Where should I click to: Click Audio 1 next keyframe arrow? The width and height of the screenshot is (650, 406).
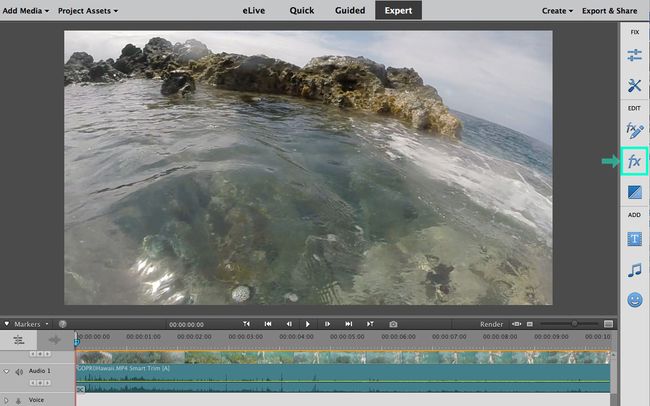(x=47, y=382)
